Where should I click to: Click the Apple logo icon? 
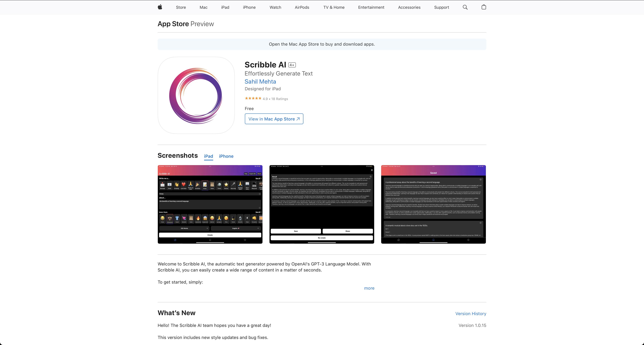[160, 7]
